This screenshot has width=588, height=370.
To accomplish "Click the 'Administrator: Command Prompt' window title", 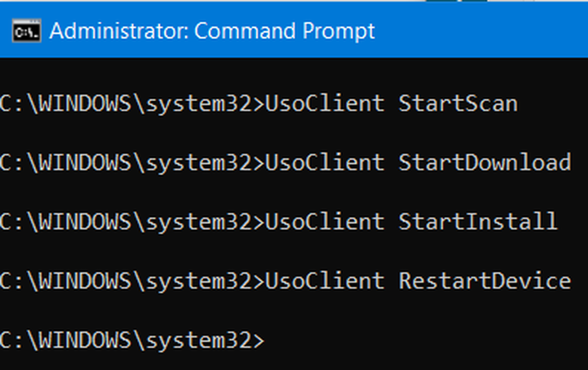I will pyautogui.click(x=212, y=31).
